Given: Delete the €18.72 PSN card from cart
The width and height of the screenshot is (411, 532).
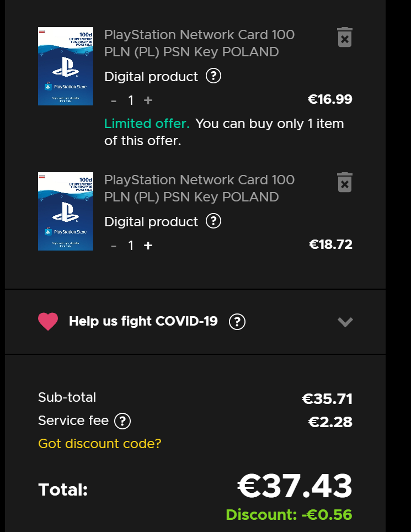Looking at the screenshot, I should pyautogui.click(x=345, y=183).
